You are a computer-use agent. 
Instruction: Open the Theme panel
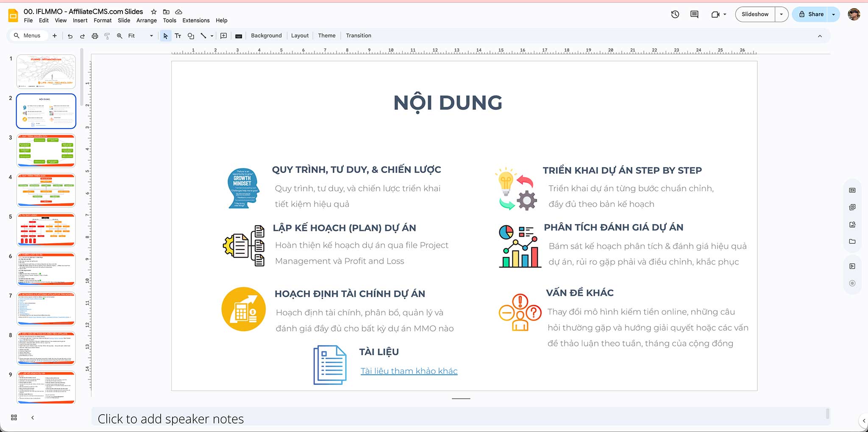327,36
